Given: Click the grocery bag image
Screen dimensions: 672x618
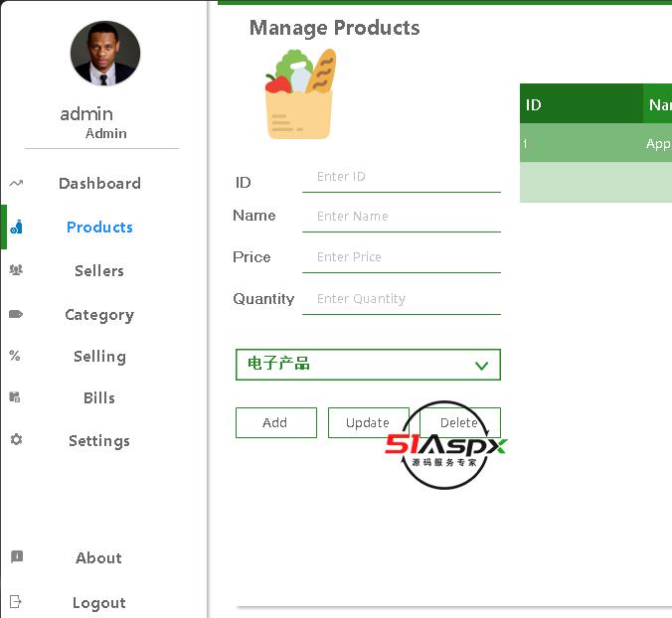Looking at the screenshot, I should pos(300,94).
